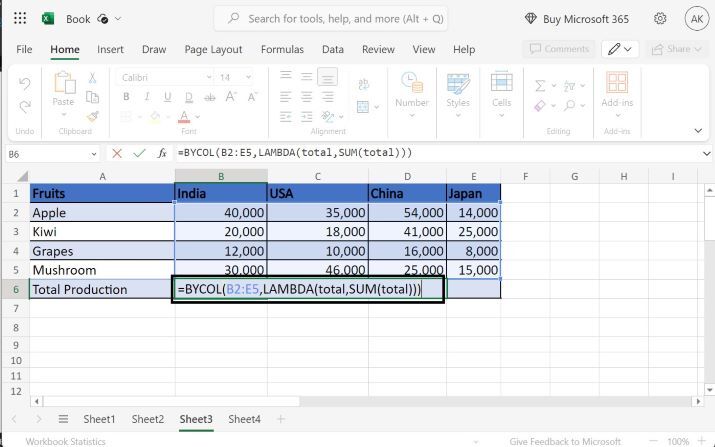This screenshot has width=715, height=447.
Task: Toggle Underline formatting
Action: pos(167,97)
